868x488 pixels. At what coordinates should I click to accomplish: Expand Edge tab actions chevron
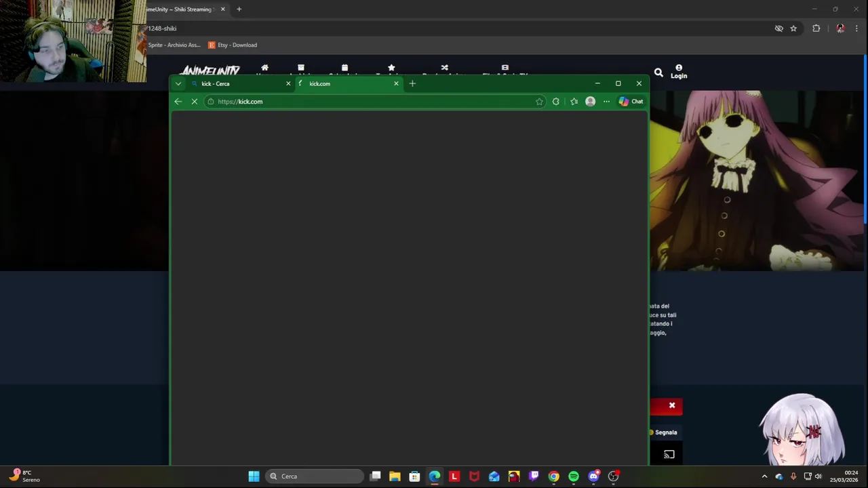(x=178, y=83)
